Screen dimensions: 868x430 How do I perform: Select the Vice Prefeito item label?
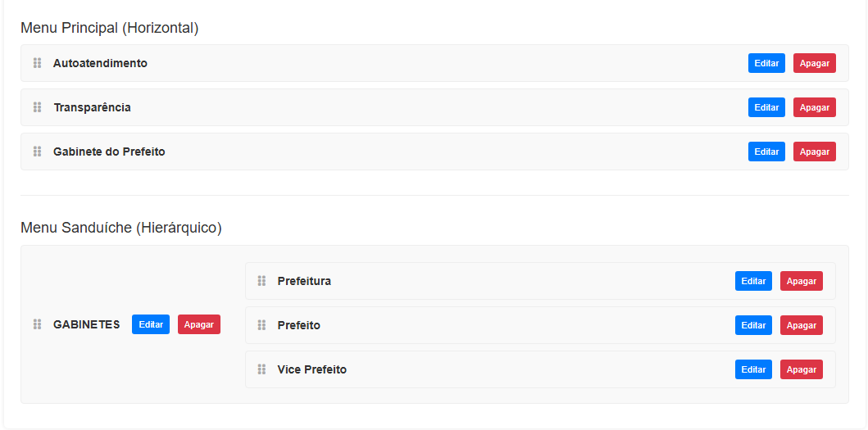[311, 369]
